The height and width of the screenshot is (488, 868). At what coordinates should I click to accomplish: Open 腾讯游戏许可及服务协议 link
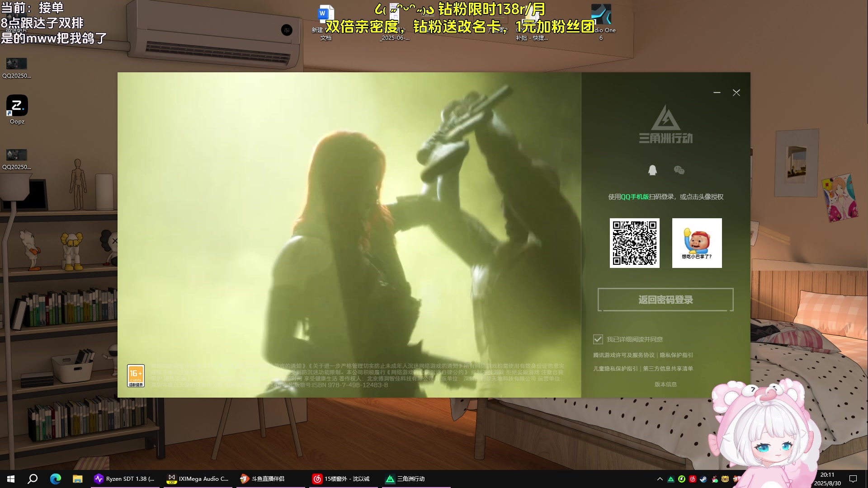pos(624,355)
